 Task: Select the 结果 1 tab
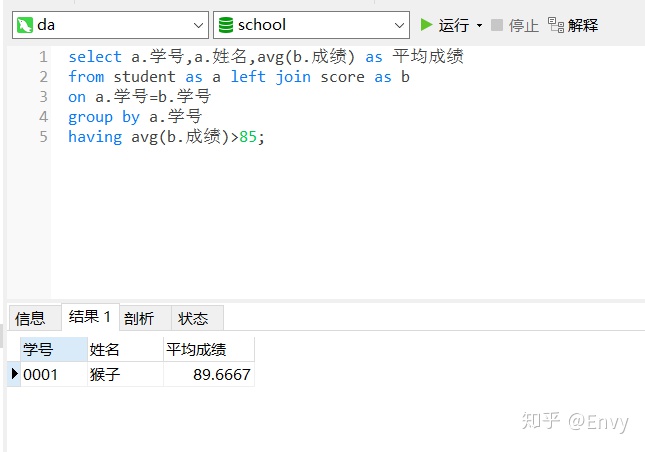click(x=90, y=317)
